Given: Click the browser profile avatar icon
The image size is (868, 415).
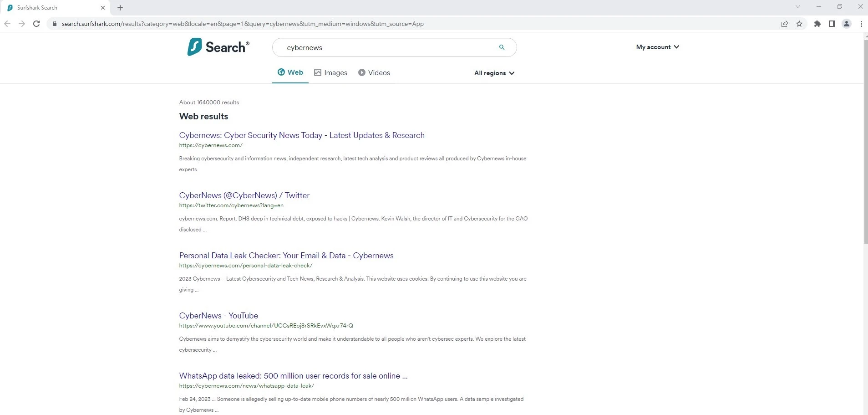Looking at the screenshot, I should pos(846,24).
